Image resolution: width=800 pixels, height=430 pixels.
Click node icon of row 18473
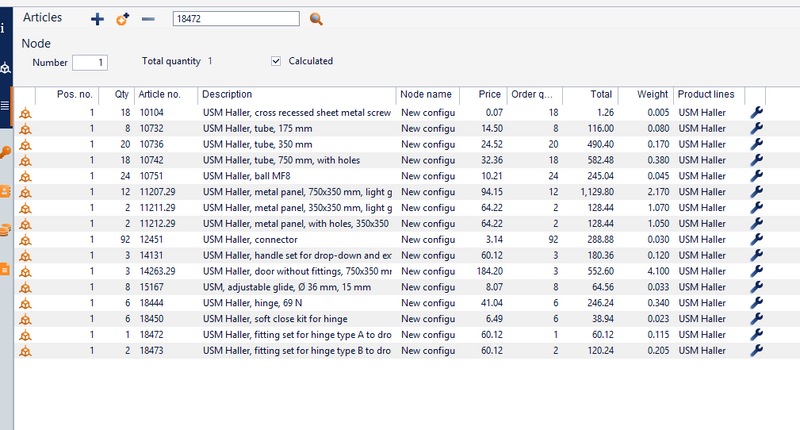(25, 351)
